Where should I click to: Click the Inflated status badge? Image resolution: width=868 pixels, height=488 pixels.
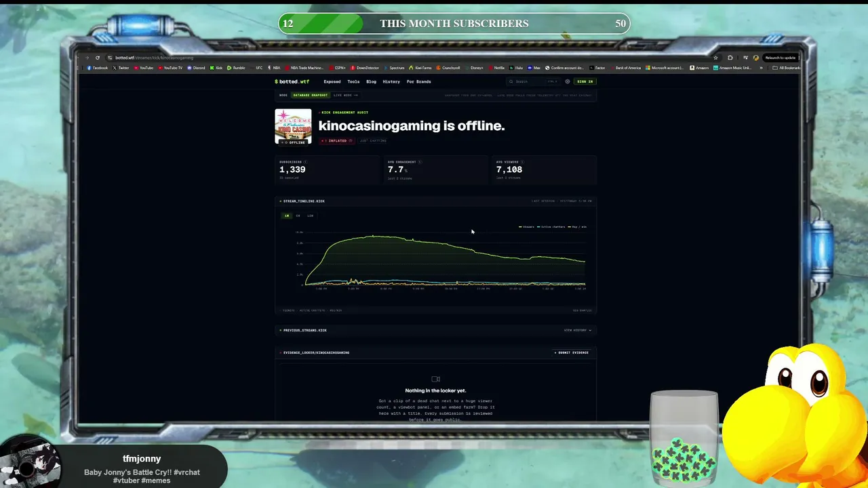click(x=337, y=141)
